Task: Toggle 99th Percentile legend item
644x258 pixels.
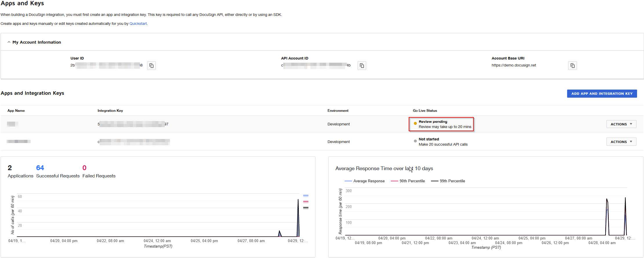Action: point(448,181)
